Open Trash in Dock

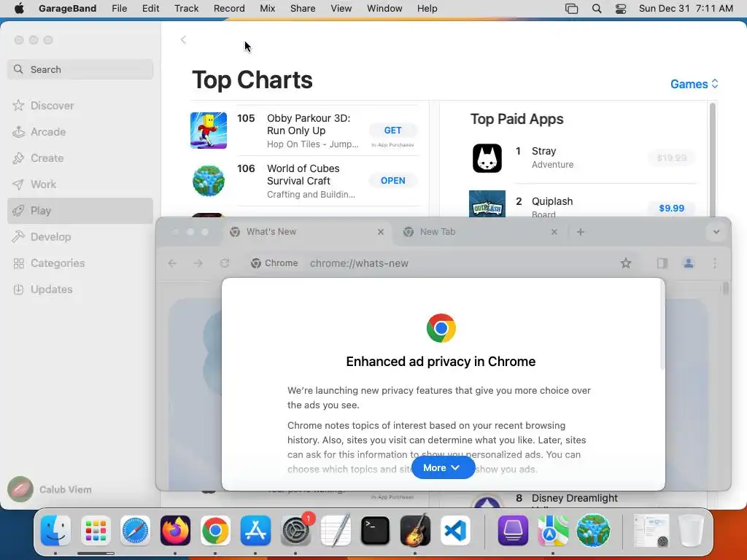[x=692, y=531]
